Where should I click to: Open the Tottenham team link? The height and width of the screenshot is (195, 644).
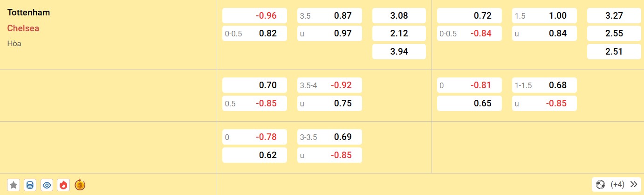coord(28,13)
